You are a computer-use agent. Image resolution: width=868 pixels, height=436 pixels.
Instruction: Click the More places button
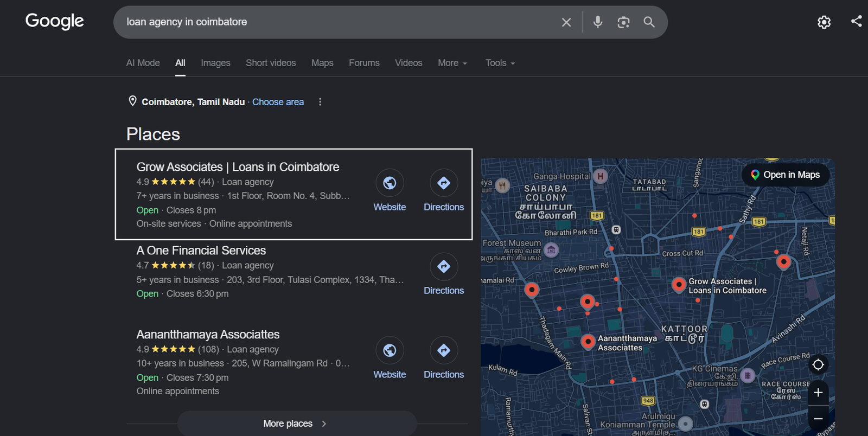(297, 424)
